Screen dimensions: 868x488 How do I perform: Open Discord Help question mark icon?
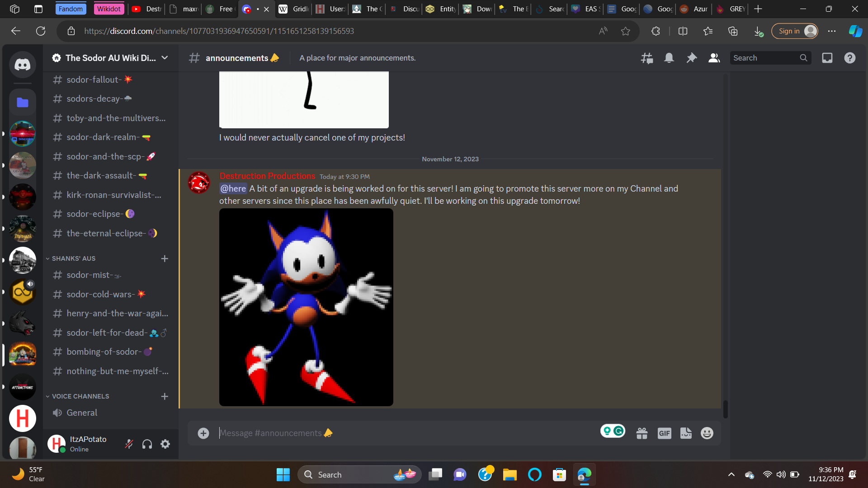tap(850, 58)
